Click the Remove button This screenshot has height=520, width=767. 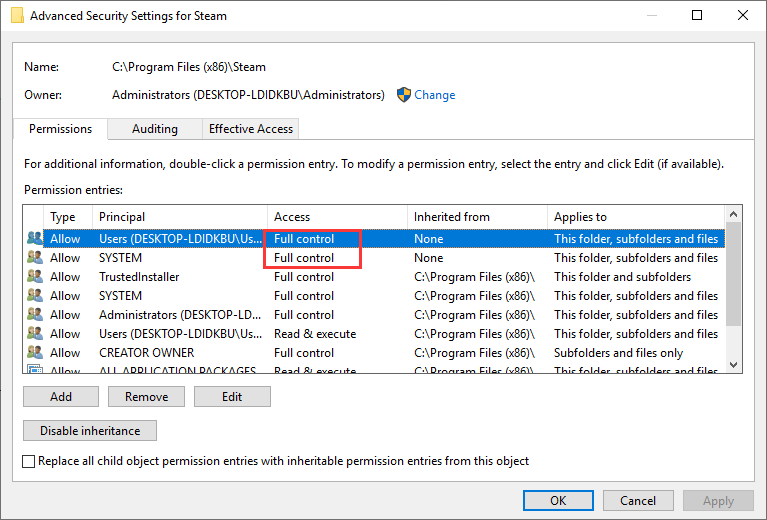146,396
